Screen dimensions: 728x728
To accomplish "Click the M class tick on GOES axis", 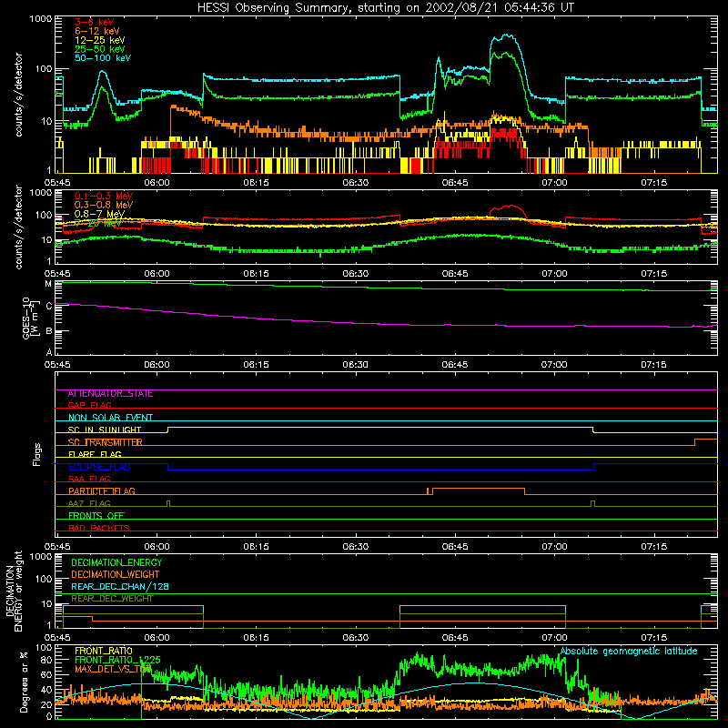I will coord(48,284).
